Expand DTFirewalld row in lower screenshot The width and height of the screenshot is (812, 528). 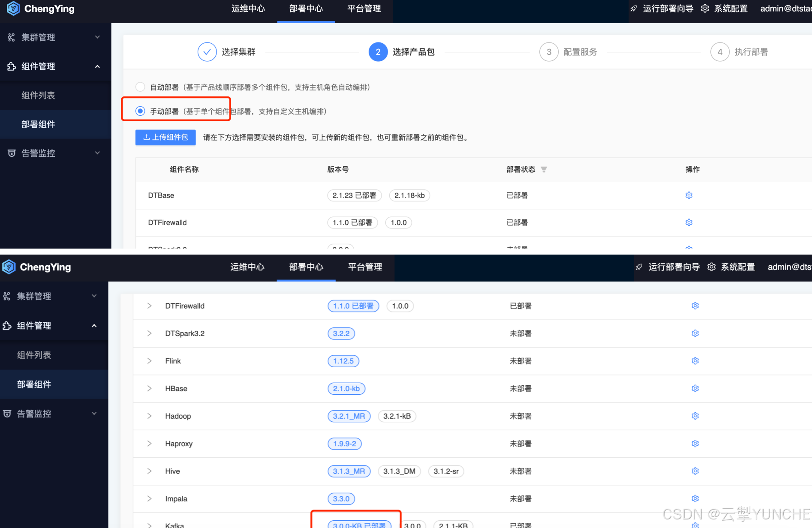(x=149, y=306)
